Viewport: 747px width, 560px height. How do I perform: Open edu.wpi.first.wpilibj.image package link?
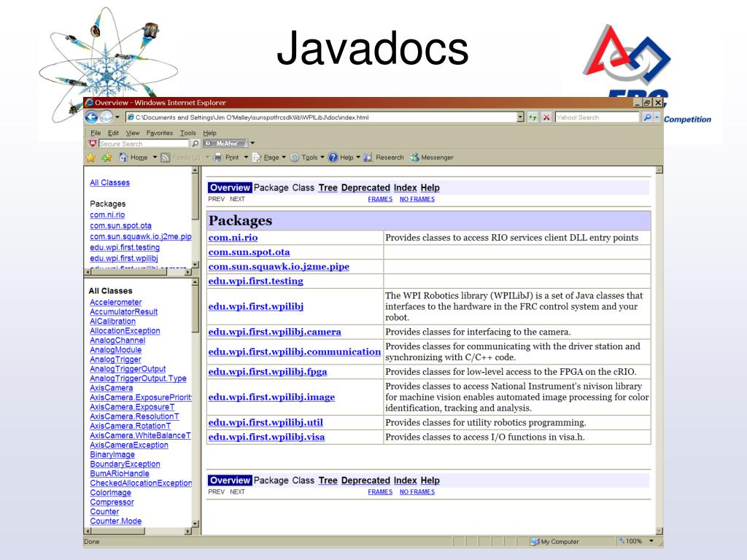271,397
